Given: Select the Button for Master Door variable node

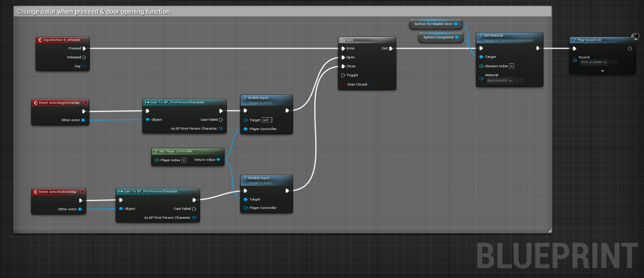Looking at the screenshot, I should click(x=433, y=24).
